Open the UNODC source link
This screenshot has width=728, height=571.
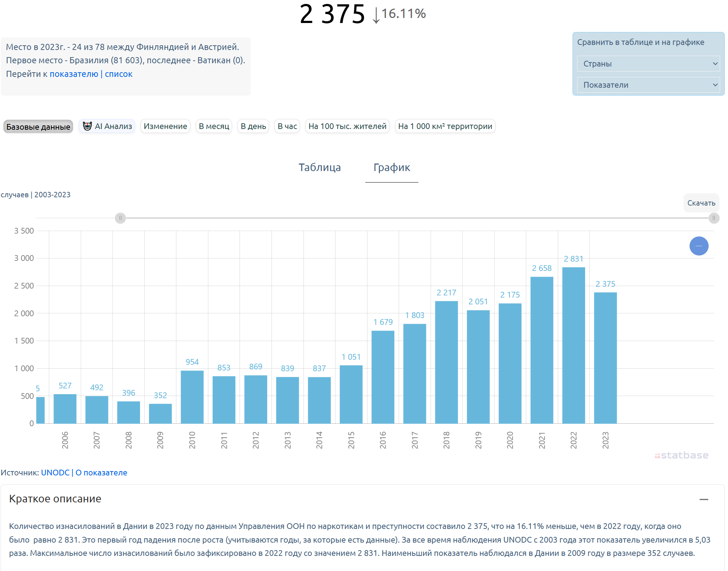55,473
